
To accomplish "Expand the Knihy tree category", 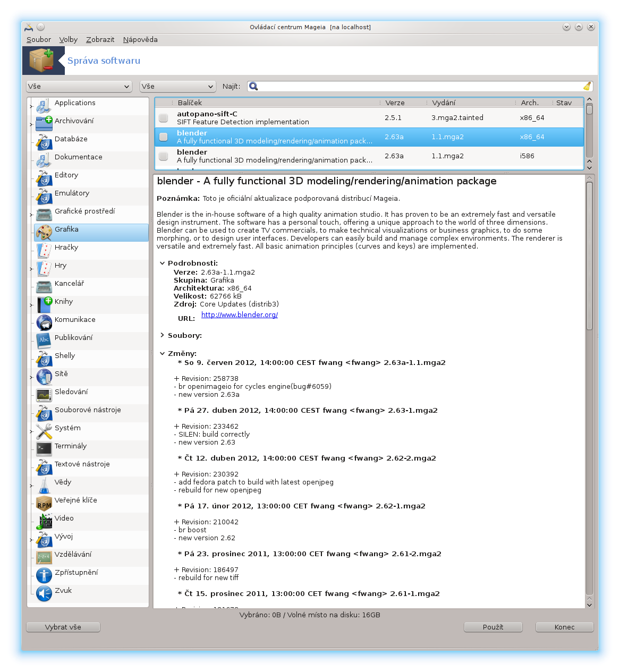I will 31,305.
